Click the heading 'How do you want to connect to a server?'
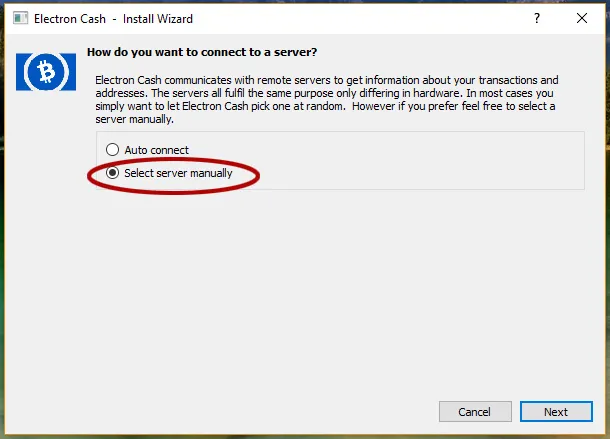Viewport: 610px width, 439px height. click(x=202, y=52)
